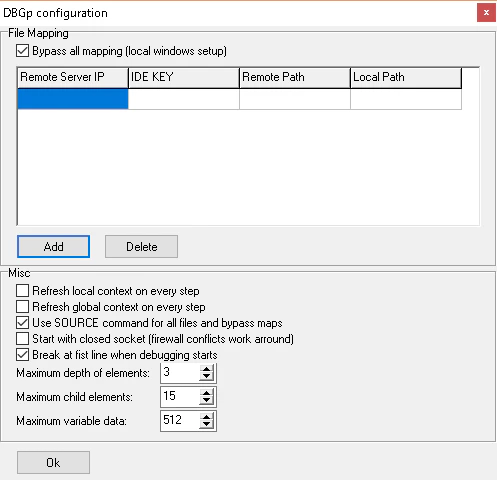Increase Maximum child elements value
This screenshot has width=497, height=480.
(206, 393)
